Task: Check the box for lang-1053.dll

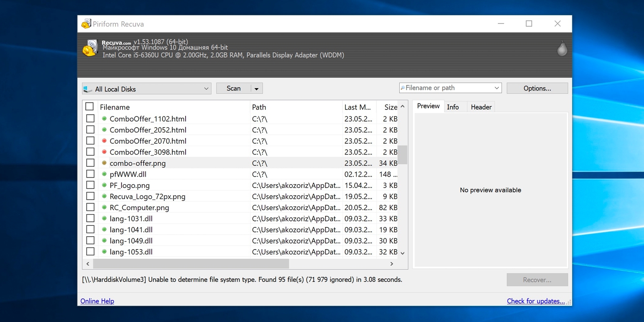Action: (91, 251)
